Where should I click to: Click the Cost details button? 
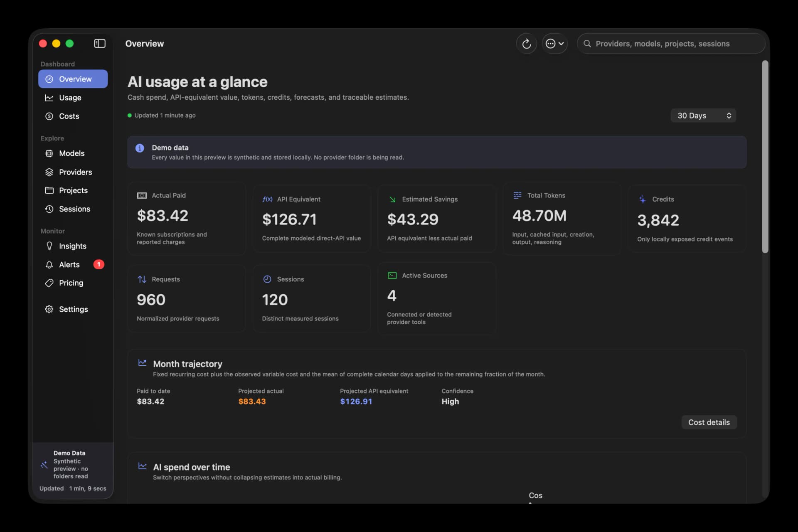[709, 422]
